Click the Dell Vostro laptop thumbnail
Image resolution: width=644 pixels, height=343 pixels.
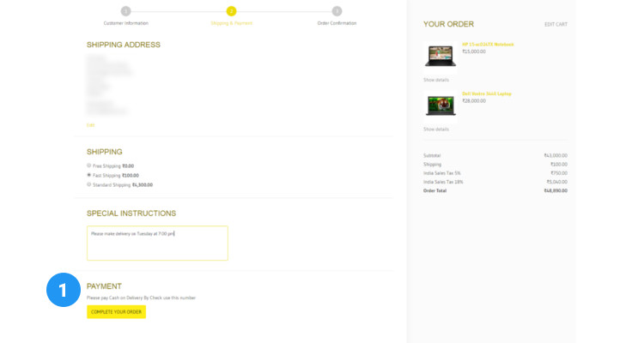(x=440, y=105)
